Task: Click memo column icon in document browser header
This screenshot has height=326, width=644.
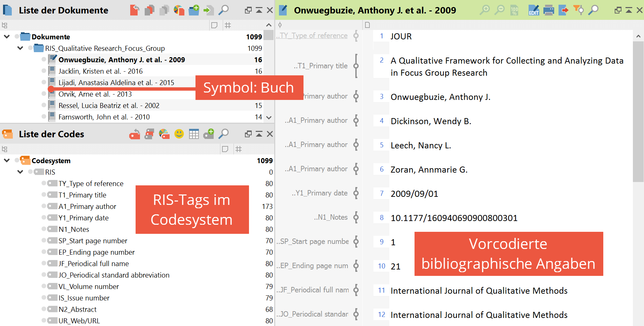Action: point(367,25)
